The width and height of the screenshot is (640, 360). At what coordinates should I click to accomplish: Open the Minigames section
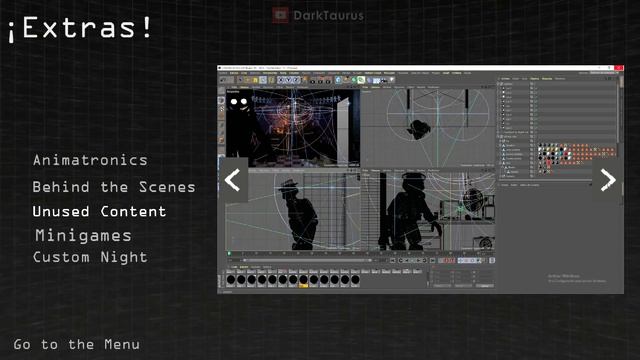click(83, 236)
